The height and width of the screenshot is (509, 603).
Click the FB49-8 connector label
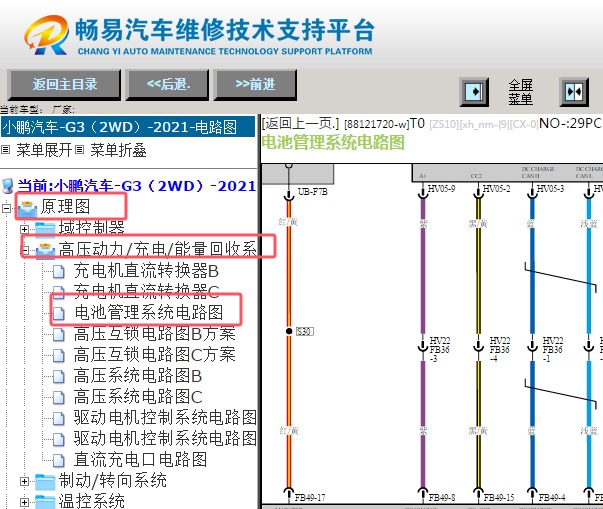click(442, 498)
